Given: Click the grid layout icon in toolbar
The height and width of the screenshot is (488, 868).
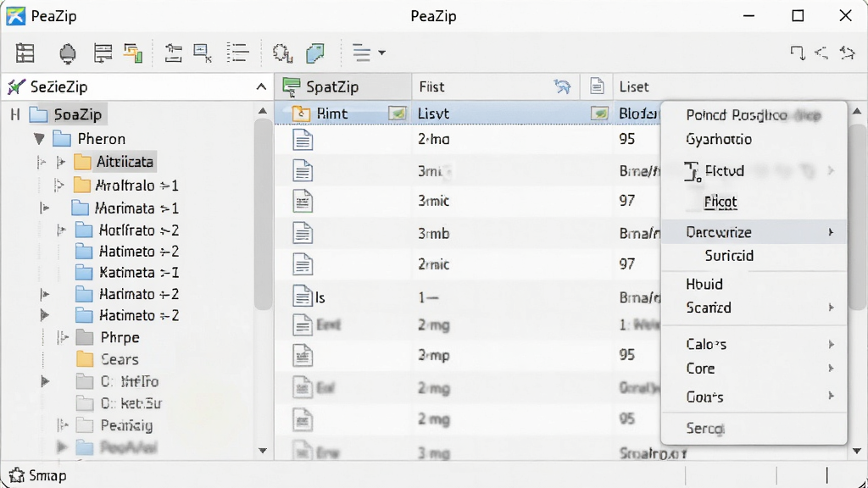Looking at the screenshot, I should point(25,53).
